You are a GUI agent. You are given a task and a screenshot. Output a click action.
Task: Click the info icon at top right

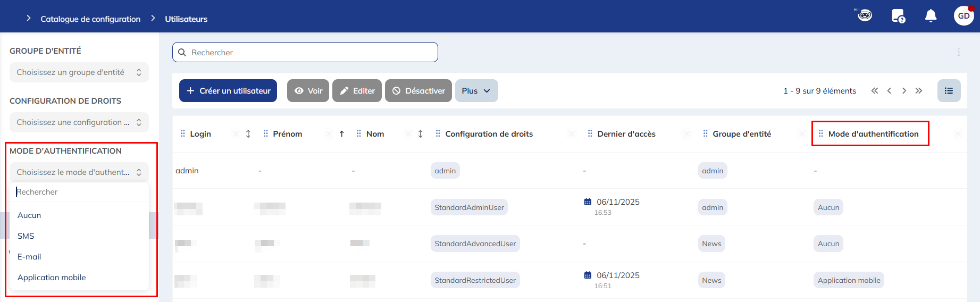pos(959,52)
